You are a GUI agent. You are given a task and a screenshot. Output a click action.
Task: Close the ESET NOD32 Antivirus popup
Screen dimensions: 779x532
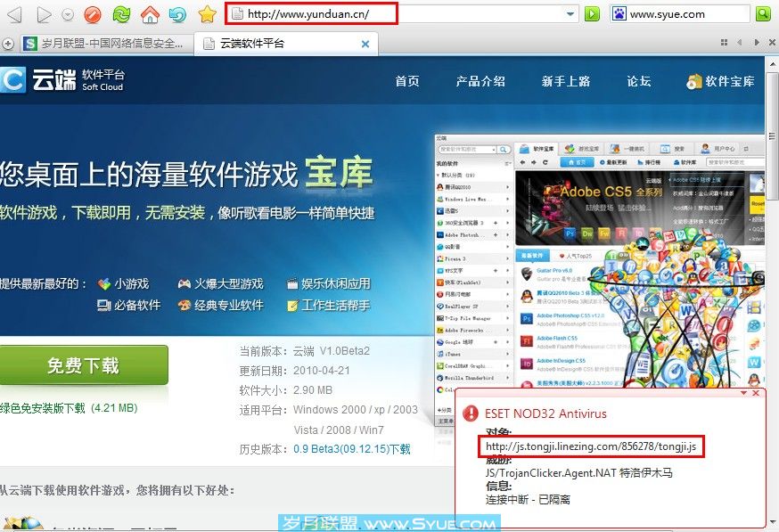coord(756,393)
